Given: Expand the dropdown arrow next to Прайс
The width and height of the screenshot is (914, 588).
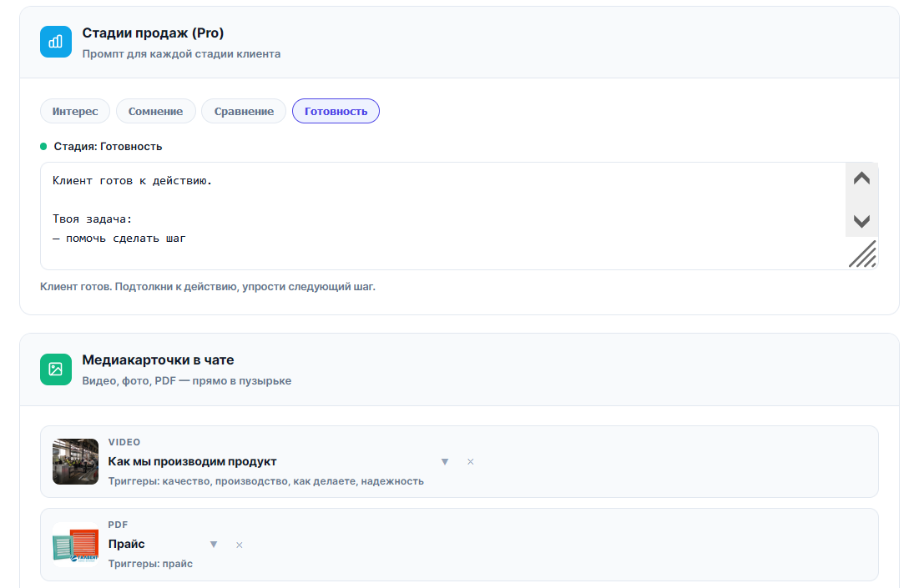Looking at the screenshot, I should click(214, 545).
